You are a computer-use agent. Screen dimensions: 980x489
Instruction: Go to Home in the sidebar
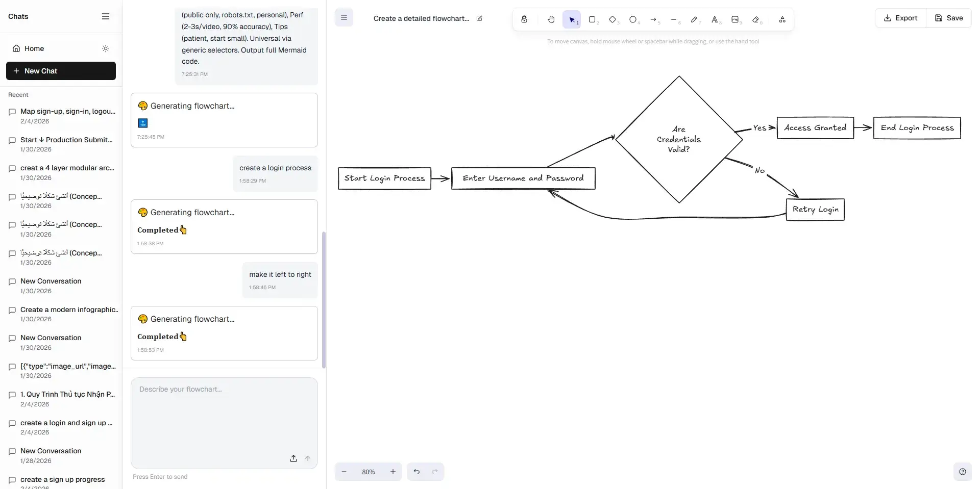click(x=34, y=48)
